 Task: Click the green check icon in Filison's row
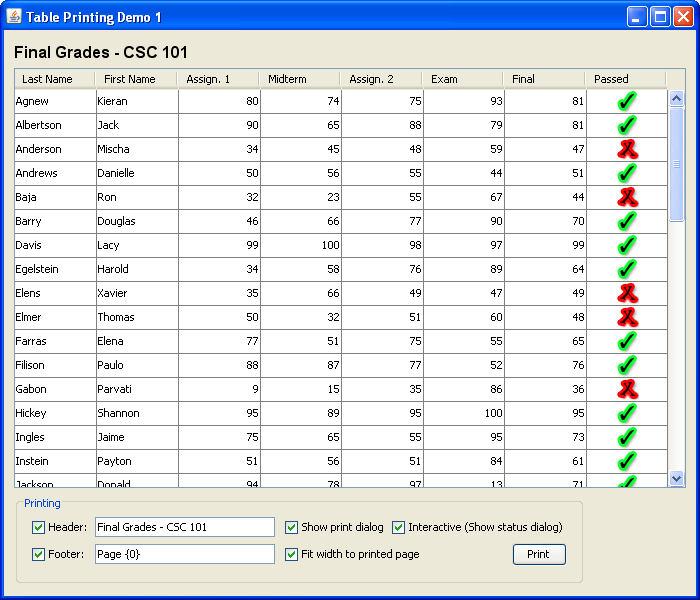(627, 365)
